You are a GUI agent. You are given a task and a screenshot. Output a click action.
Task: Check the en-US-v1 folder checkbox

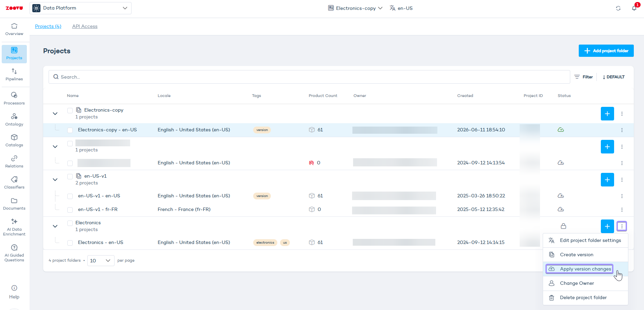[70, 177]
